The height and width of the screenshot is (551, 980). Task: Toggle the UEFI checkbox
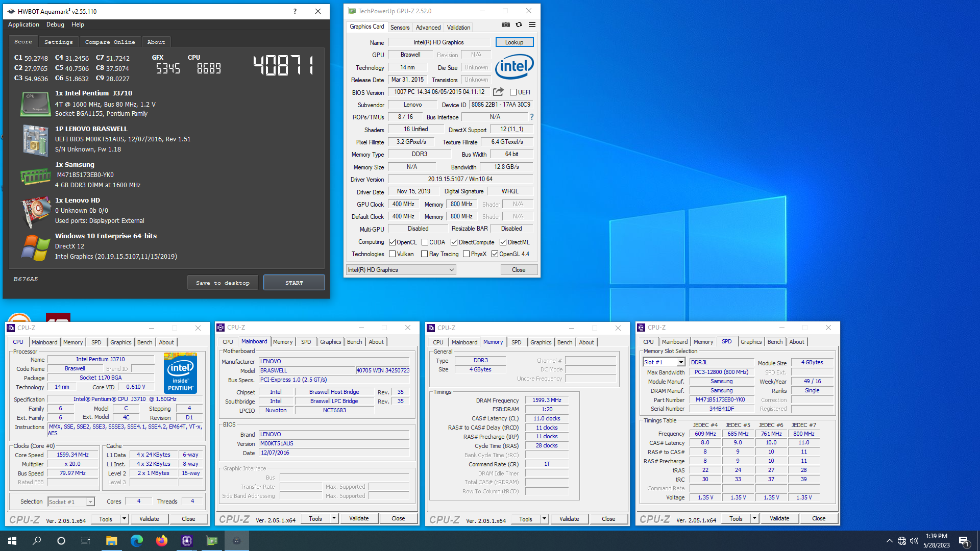513,92
